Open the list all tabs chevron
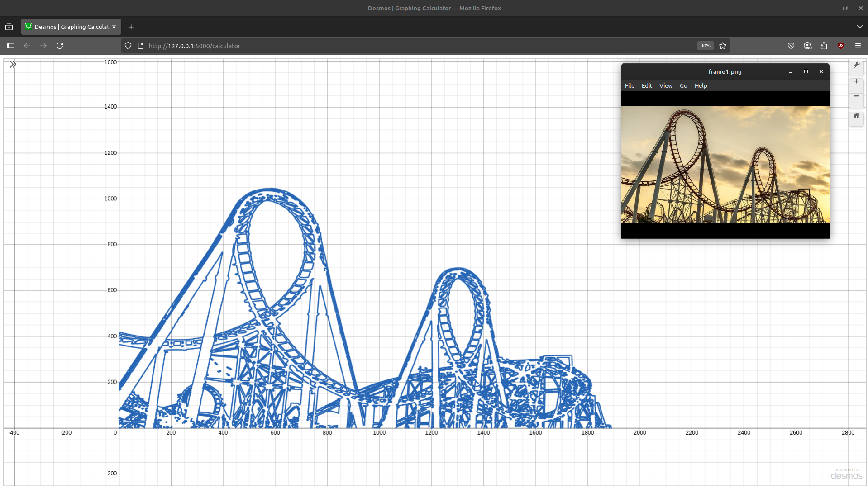Screen dimensions: 868x488 (859, 26)
